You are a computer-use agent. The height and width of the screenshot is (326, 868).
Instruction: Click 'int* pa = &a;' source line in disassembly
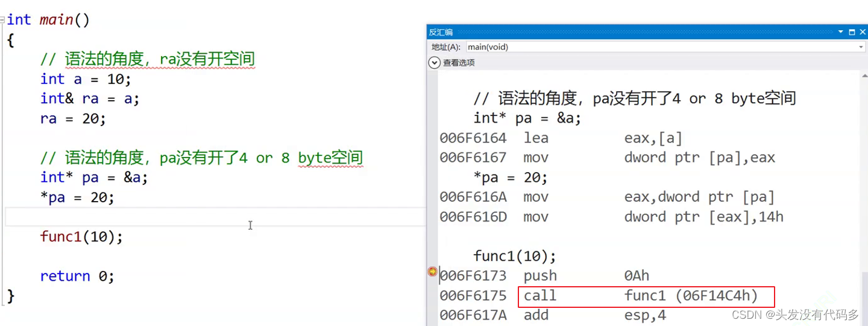(527, 118)
